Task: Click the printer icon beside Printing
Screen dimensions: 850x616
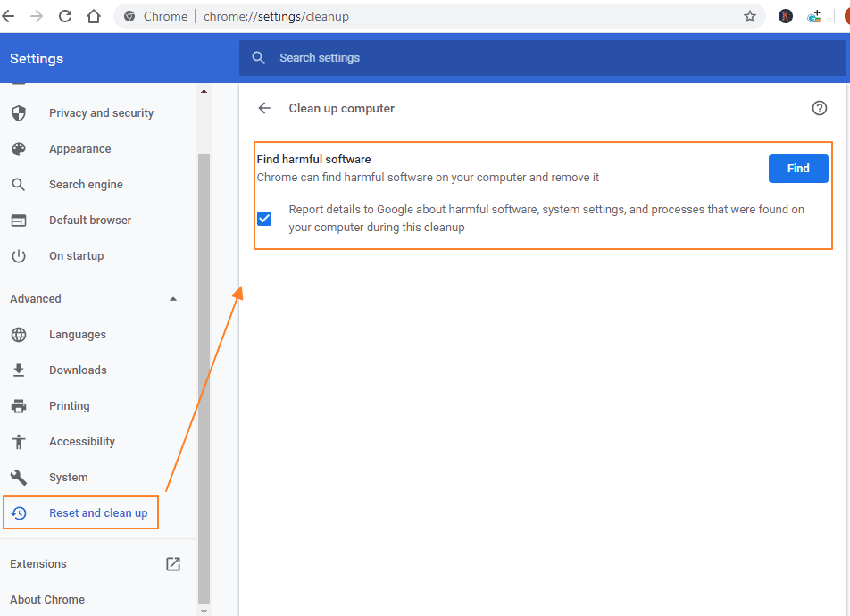Action: click(x=19, y=405)
